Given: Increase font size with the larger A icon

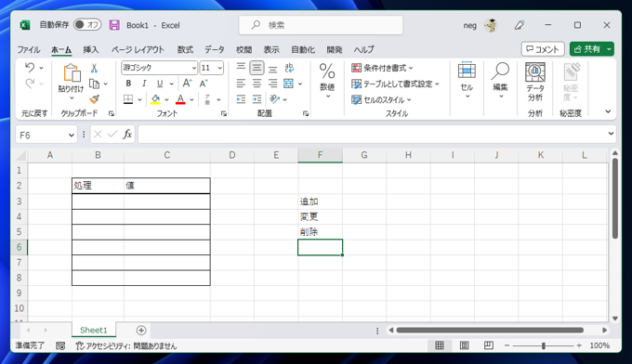Looking at the screenshot, I should click(187, 84).
